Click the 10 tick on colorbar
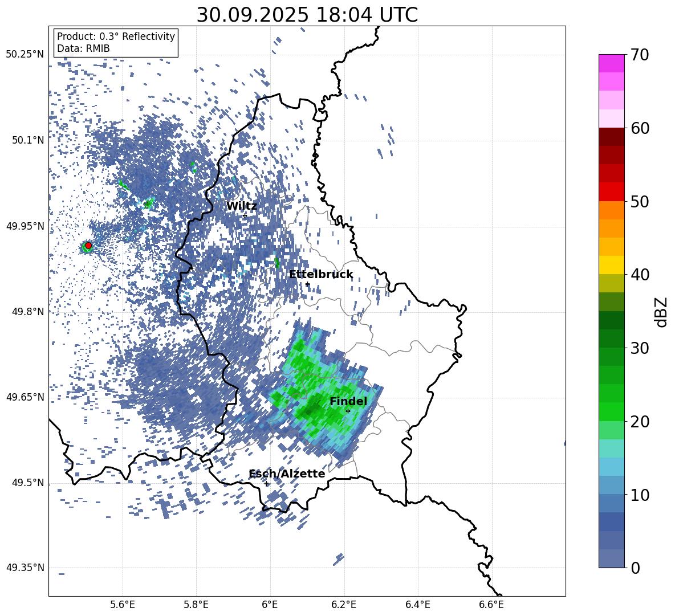 point(640,495)
